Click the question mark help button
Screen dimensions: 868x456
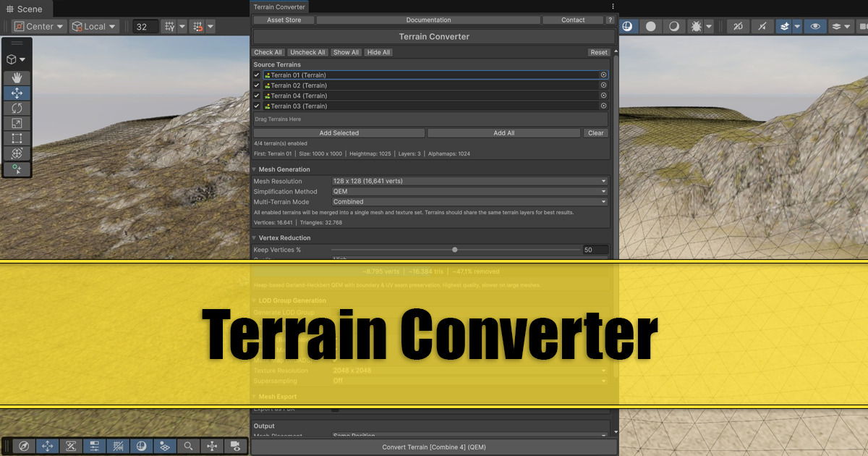point(610,20)
